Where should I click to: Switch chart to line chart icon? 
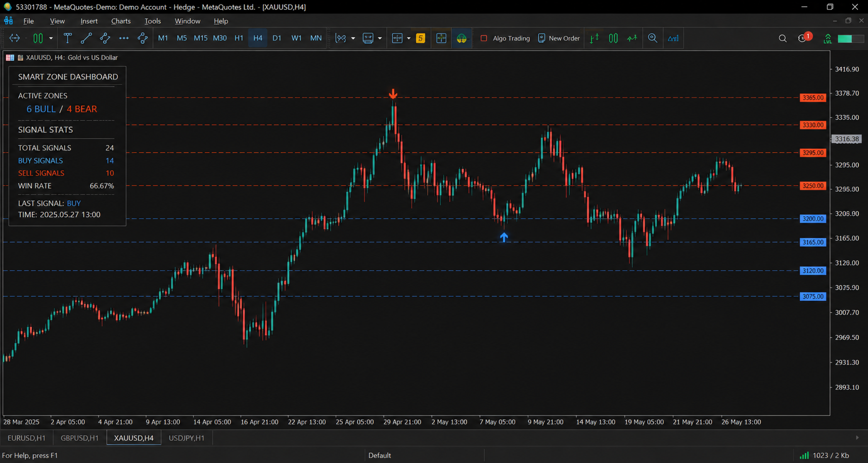632,38
